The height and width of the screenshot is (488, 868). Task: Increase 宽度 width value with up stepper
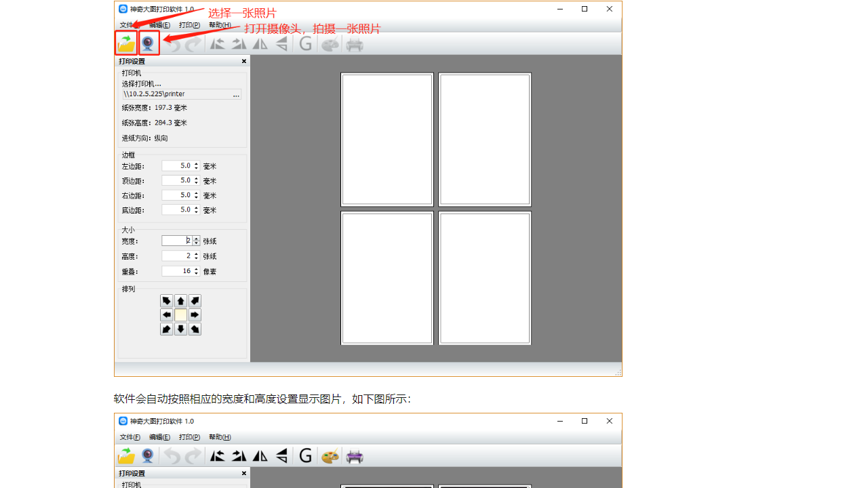[197, 239]
